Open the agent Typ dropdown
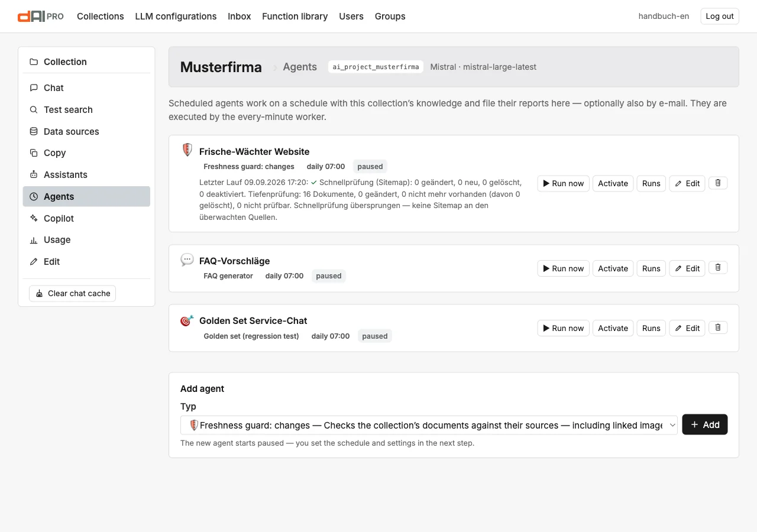The image size is (757, 532). coord(429,425)
